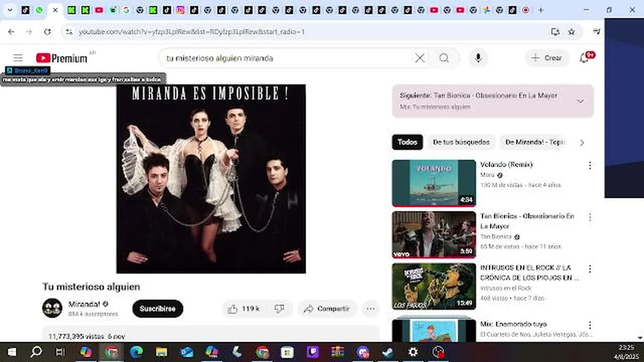Open options for Mix: Enamorado tuyo
This screenshot has height=362, width=644.
click(590, 325)
